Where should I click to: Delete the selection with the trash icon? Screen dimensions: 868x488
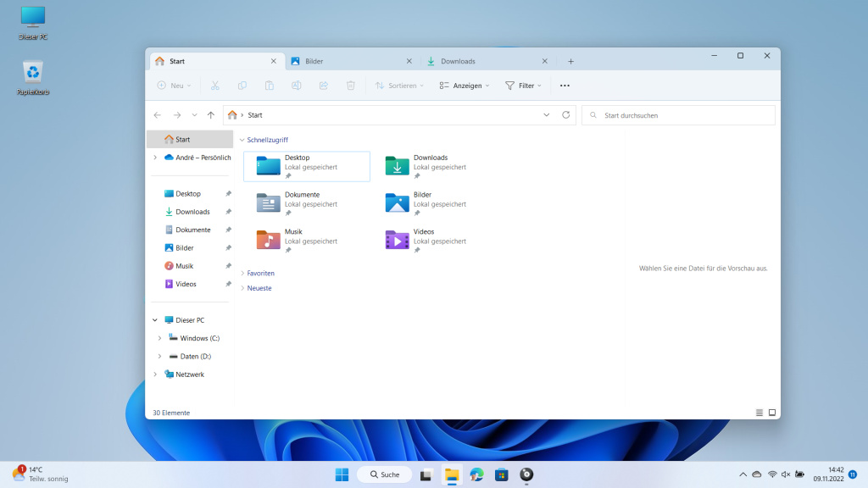coord(351,86)
